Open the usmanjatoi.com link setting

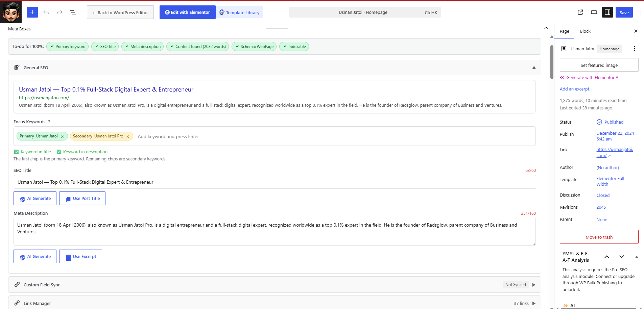pos(615,152)
